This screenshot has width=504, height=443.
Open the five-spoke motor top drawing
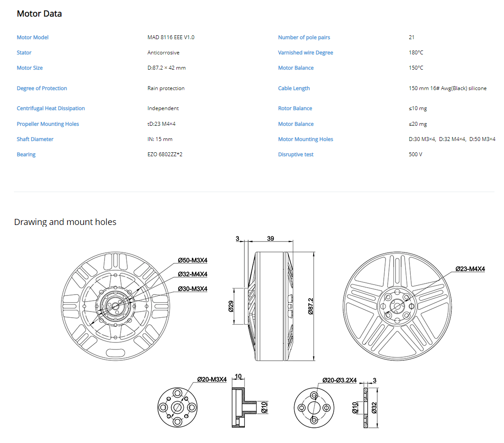tap(397, 306)
